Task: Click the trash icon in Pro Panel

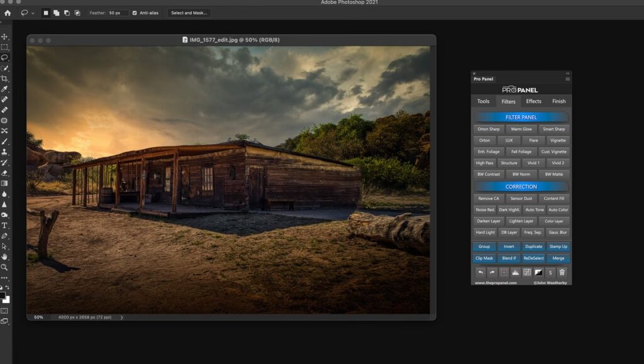Action: tap(562, 272)
